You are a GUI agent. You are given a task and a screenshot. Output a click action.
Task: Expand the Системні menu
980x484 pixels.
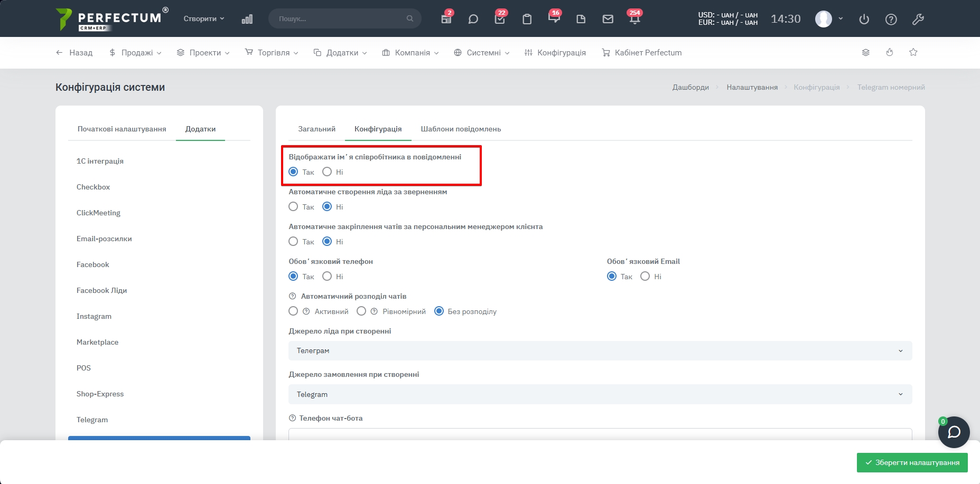click(482, 52)
